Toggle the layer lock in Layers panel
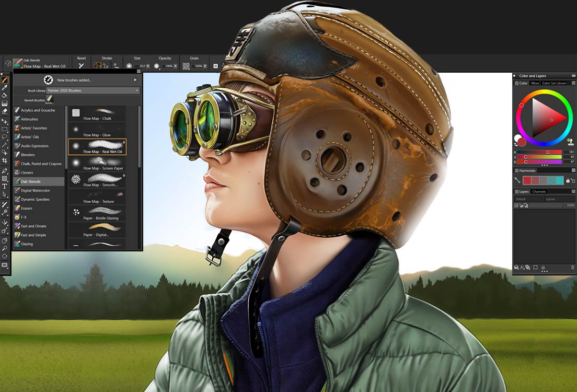The width and height of the screenshot is (577, 392). click(544, 268)
